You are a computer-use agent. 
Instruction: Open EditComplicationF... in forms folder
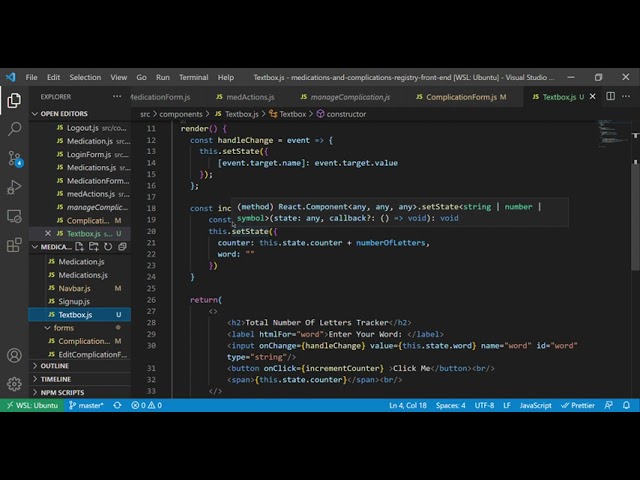point(80,354)
